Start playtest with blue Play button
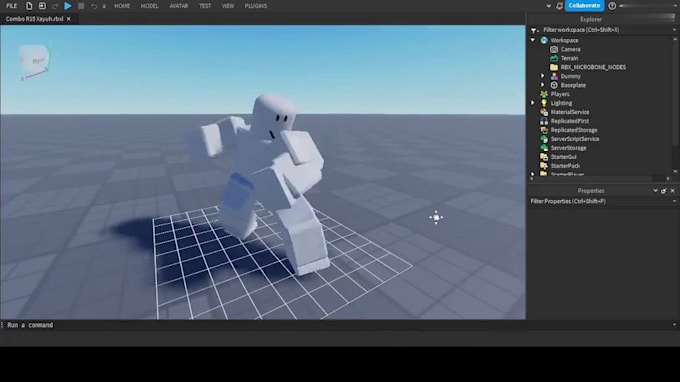This screenshot has height=382, width=680. click(x=68, y=6)
